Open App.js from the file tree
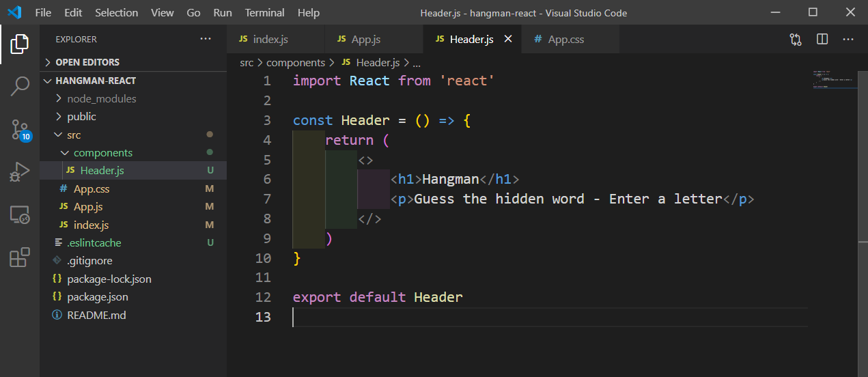The image size is (868, 377). pyautogui.click(x=133, y=206)
